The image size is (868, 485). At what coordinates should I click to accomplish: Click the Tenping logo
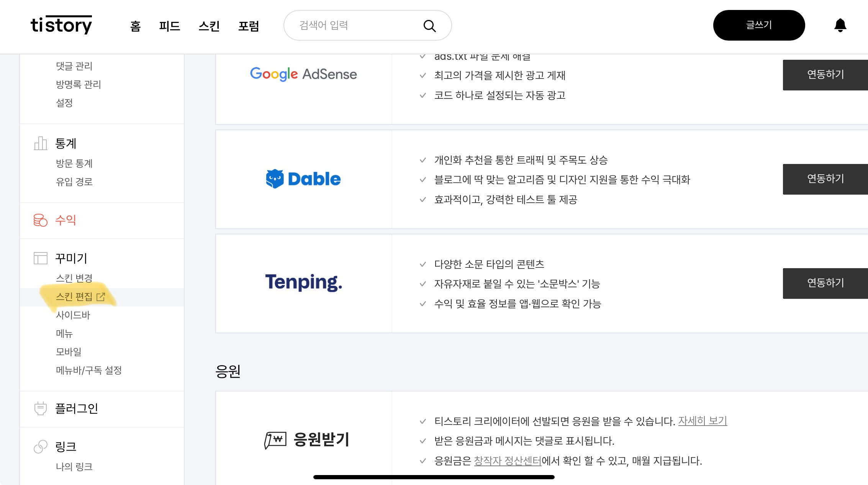click(303, 282)
